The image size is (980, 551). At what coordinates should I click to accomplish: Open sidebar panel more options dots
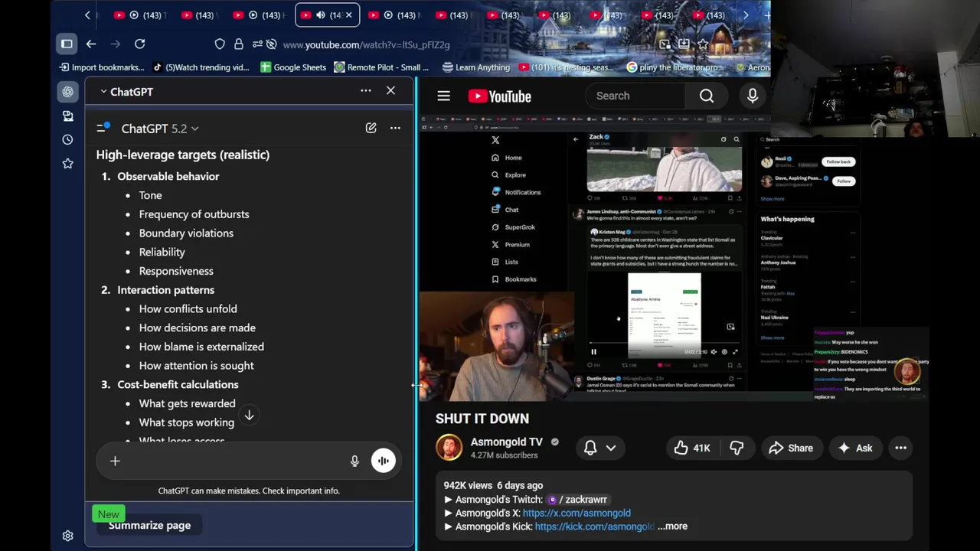[x=366, y=91]
